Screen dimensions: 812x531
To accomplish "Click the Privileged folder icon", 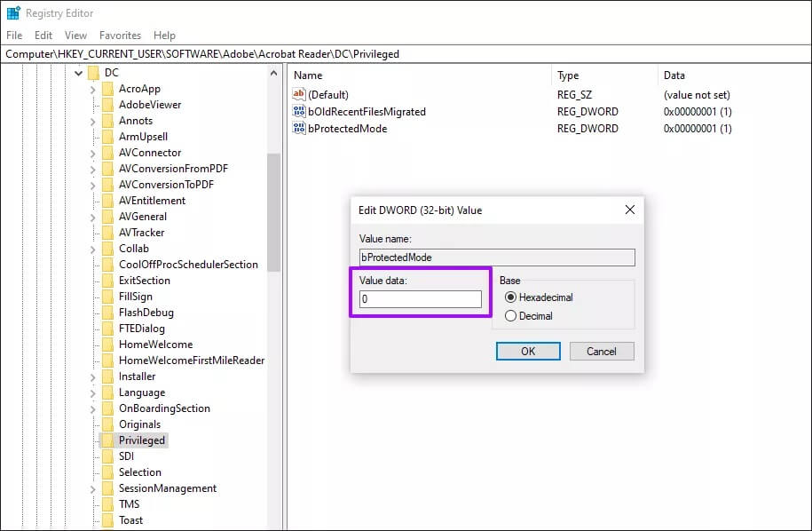I will point(107,440).
